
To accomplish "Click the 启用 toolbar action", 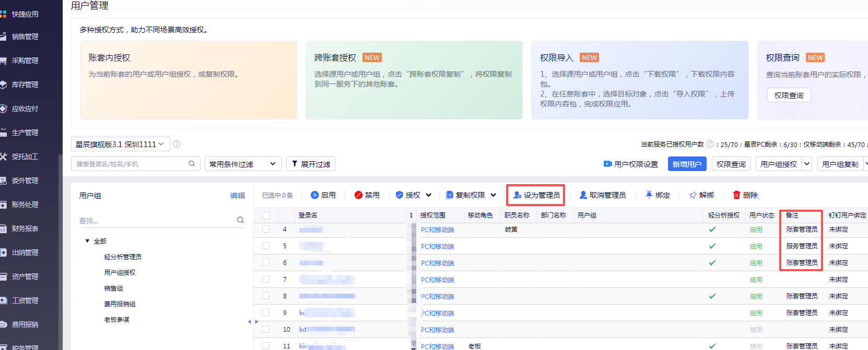I will click(x=323, y=195).
